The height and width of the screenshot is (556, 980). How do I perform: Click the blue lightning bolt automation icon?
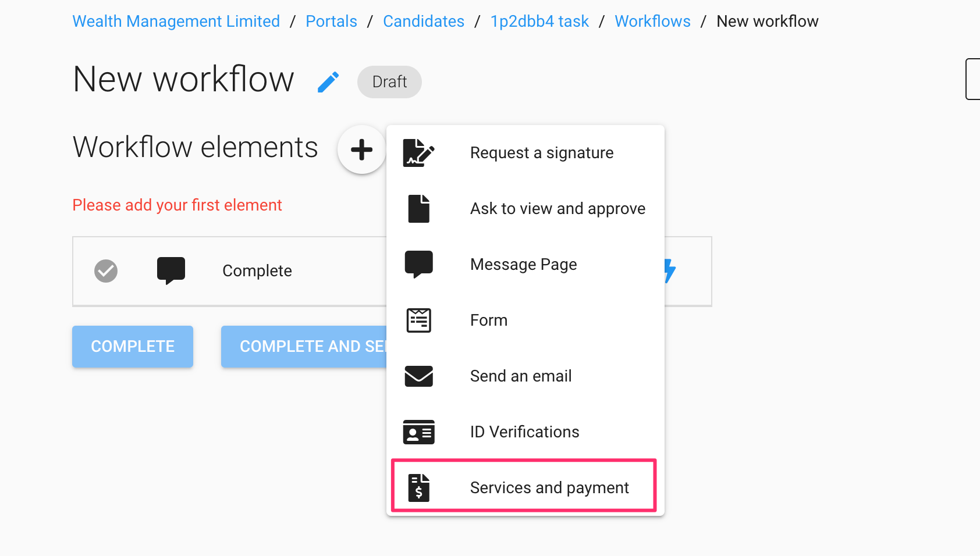point(667,270)
